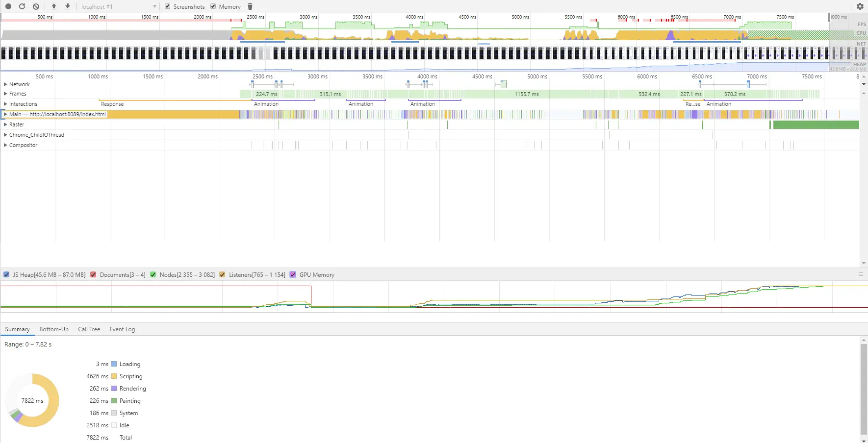Click the Scripting color swatch in summary

click(114, 376)
